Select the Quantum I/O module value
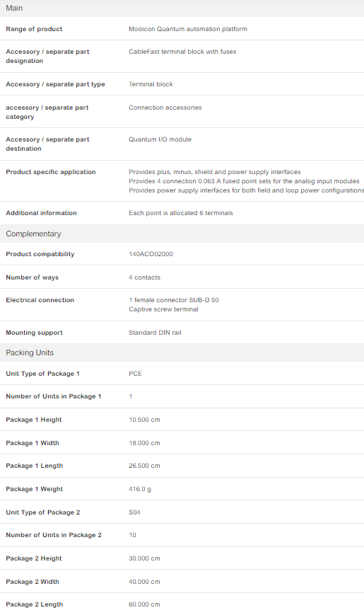This screenshot has width=364, height=615. (x=160, y=139)
